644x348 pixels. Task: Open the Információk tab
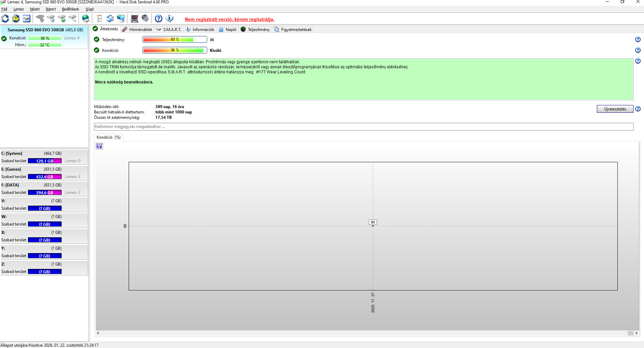tap(200, 30)
